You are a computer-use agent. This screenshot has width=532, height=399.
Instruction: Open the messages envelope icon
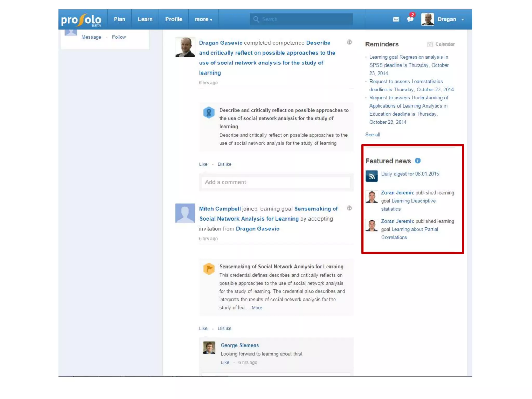coord(396,19)
